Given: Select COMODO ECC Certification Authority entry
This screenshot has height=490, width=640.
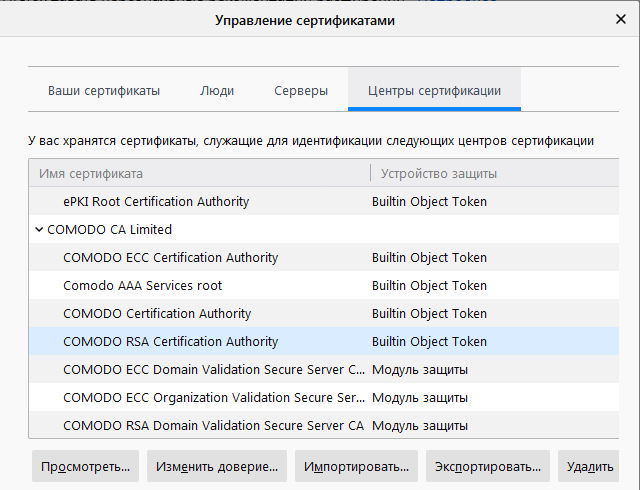Looking at the screenshot, I should (x=324, y=257).
